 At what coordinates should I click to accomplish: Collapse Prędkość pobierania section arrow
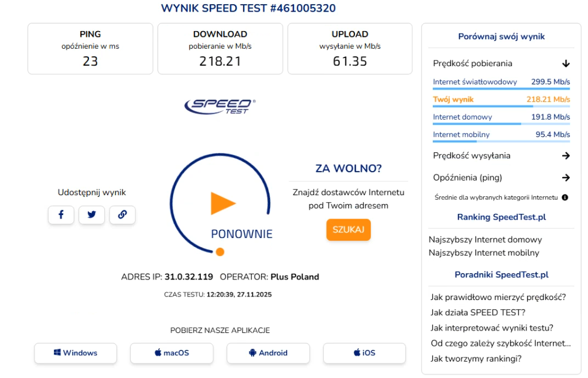pyautogui.click(x=566, y=63)
